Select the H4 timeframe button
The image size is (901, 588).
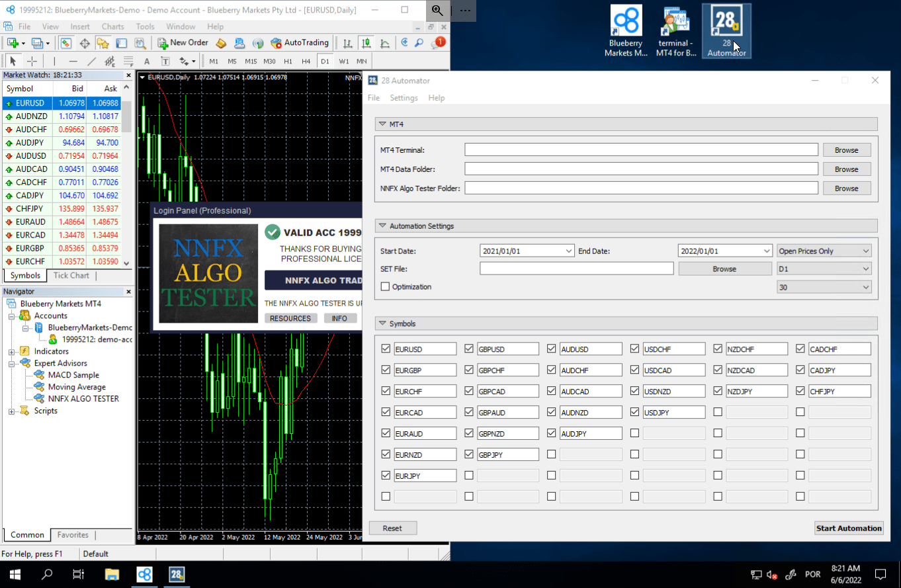[306, 62]
